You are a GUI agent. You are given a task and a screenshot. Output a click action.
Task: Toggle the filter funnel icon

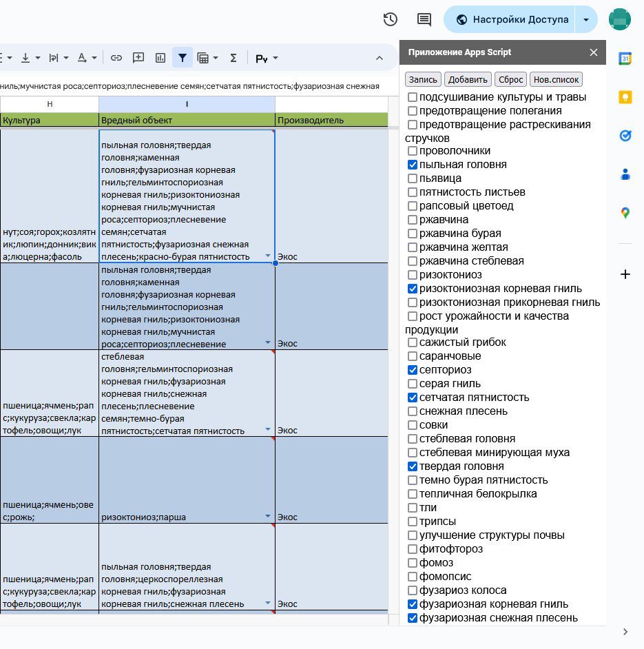pos(182,58)
